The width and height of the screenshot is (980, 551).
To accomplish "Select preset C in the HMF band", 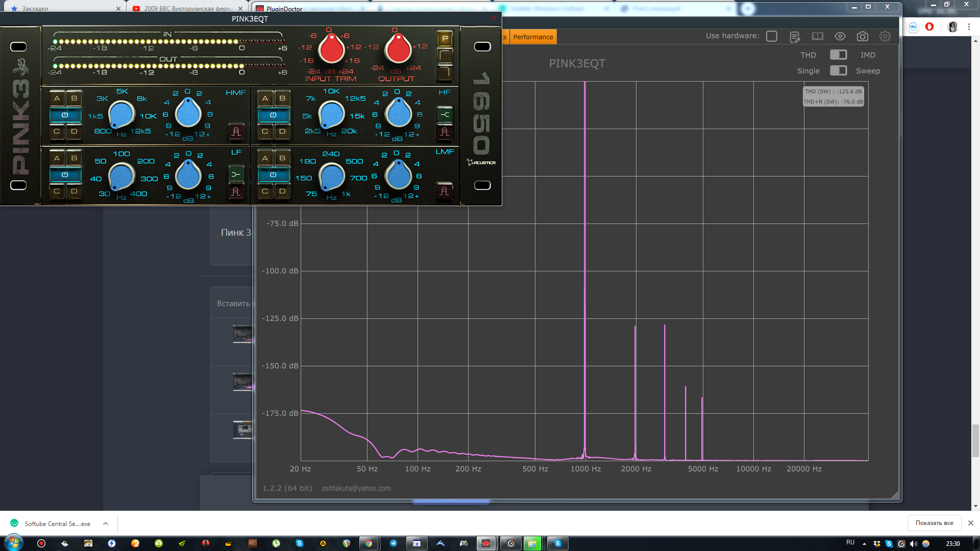I will click(x=57, y=132).
